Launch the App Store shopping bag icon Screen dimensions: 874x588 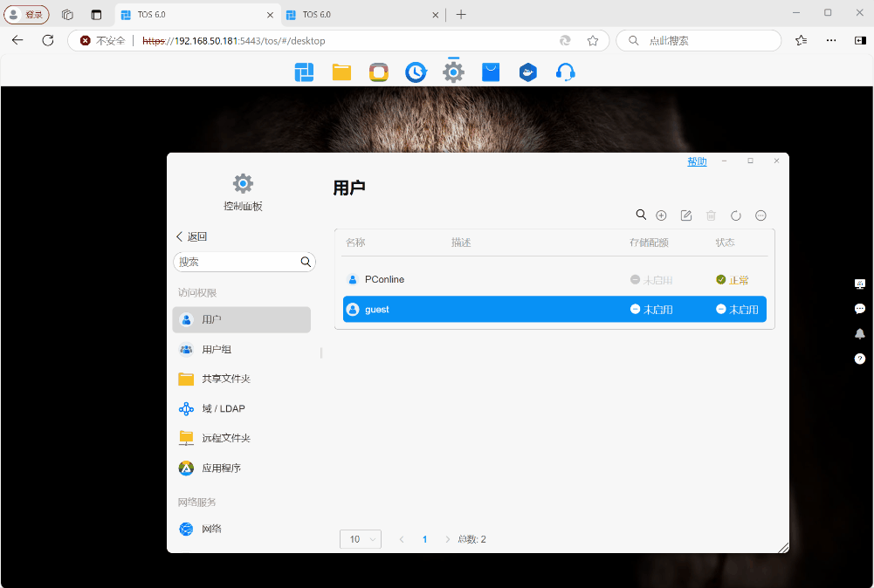coord(491,72)
